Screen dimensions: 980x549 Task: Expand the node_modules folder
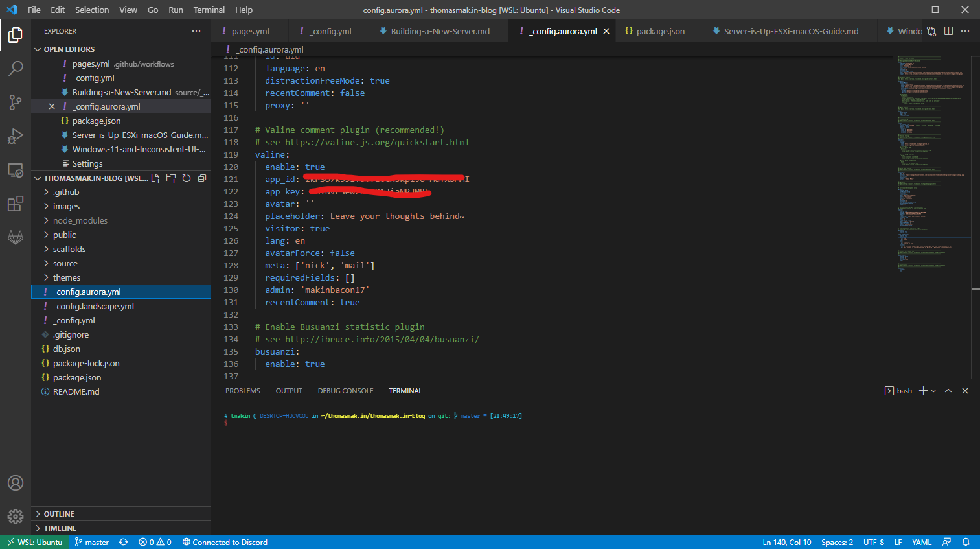point(121,220)
